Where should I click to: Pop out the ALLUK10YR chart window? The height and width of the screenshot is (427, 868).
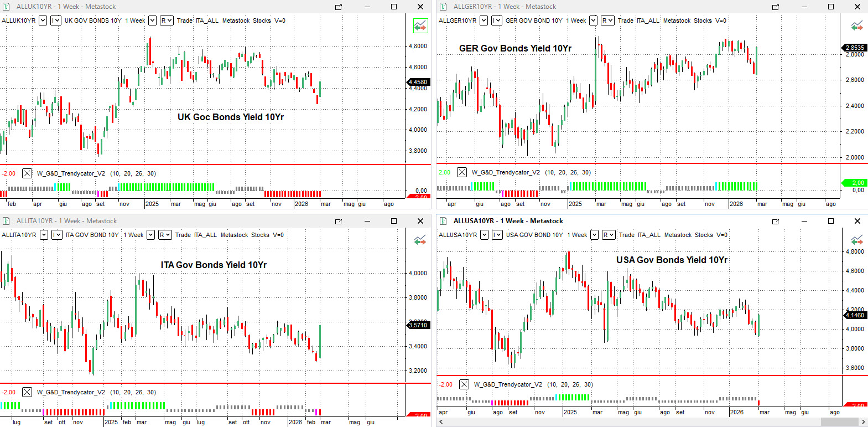[339, 7]
